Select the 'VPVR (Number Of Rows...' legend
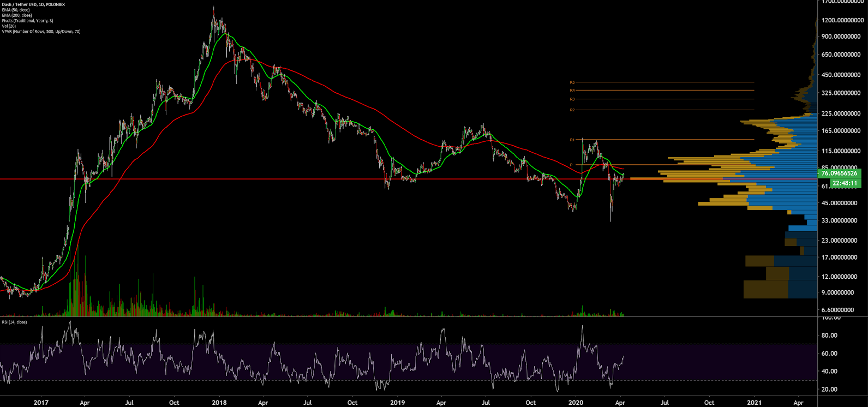Viewport: 868px width, 407px height. pos(41,32)
